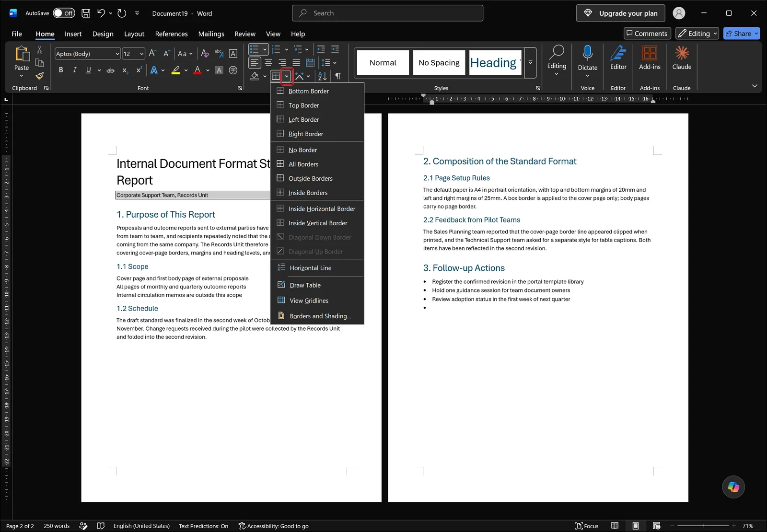Image resolution: width=767 pixels, height=532 pixels.
Task: Decrease font size with the smaller A
Action: (x=166, y=54)
